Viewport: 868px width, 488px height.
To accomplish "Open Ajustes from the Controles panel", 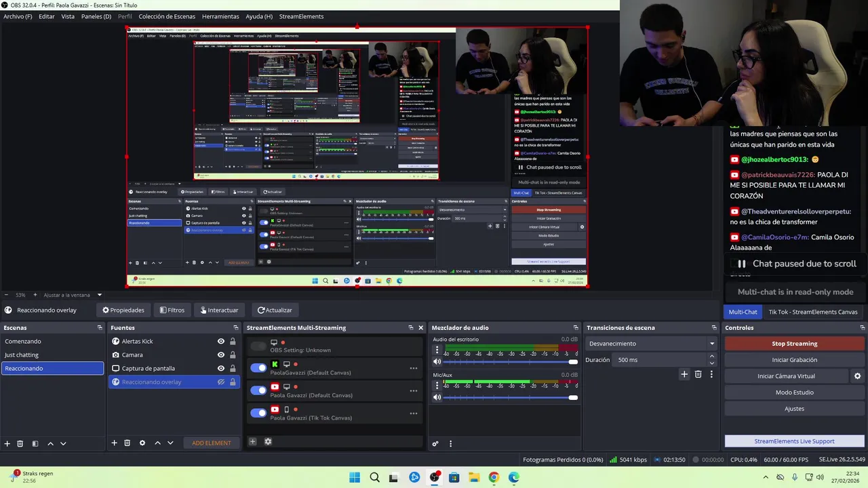I will click(x=794, y=409).
